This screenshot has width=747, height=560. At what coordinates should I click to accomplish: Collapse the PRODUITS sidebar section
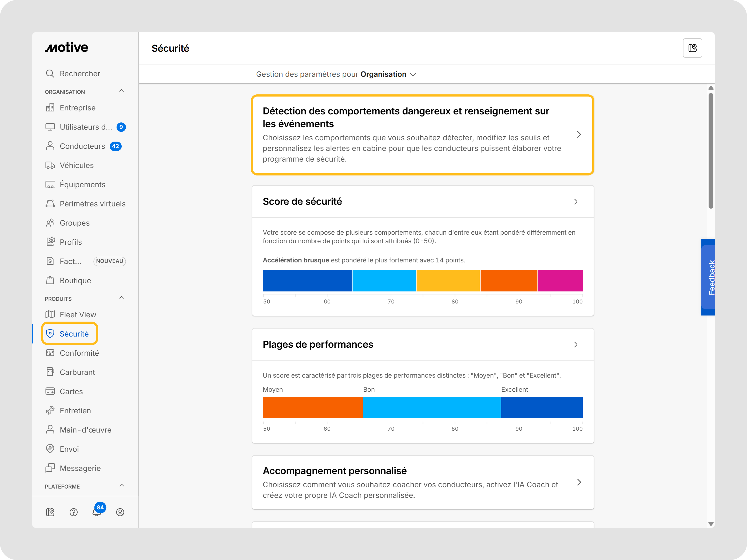point(122,298)
